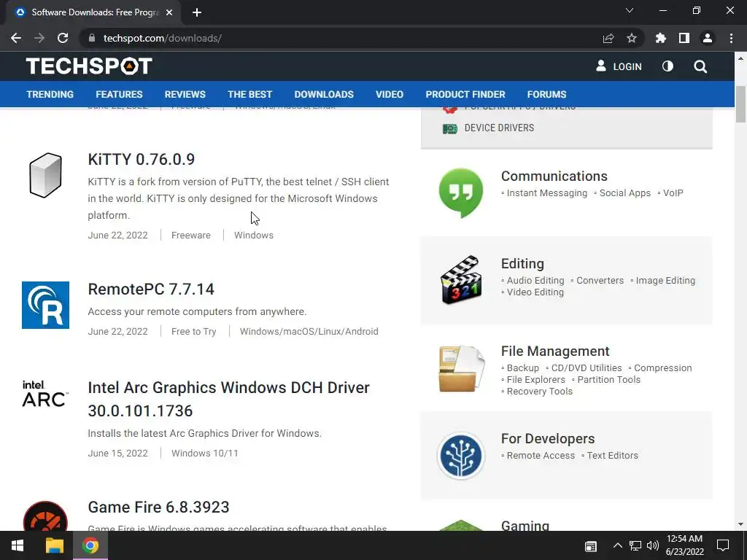747x560 pixels.
Task: Click the Editing clapperboard icon
Action: 461,280
